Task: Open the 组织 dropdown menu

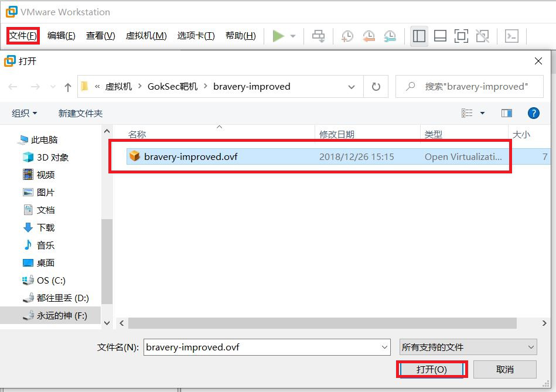Action: click(24, 114)
